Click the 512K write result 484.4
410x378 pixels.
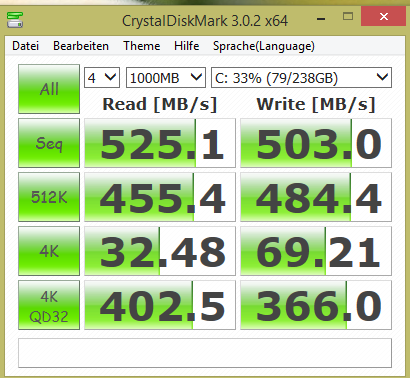click(316, 197)
